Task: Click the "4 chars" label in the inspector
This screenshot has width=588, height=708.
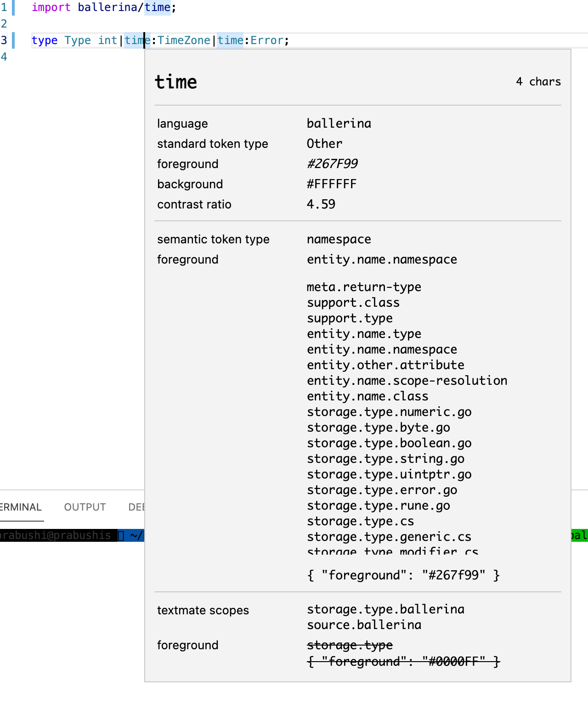Action: 539,81
